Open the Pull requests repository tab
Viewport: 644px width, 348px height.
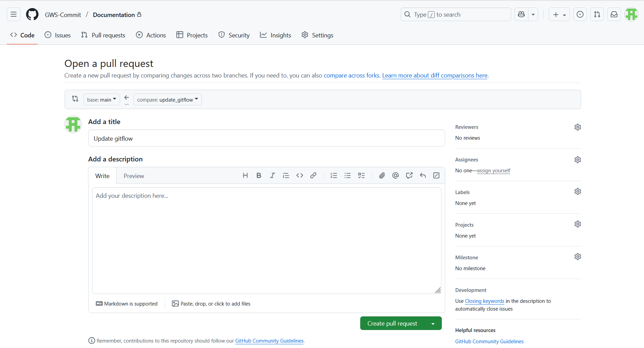pos(103,35)
